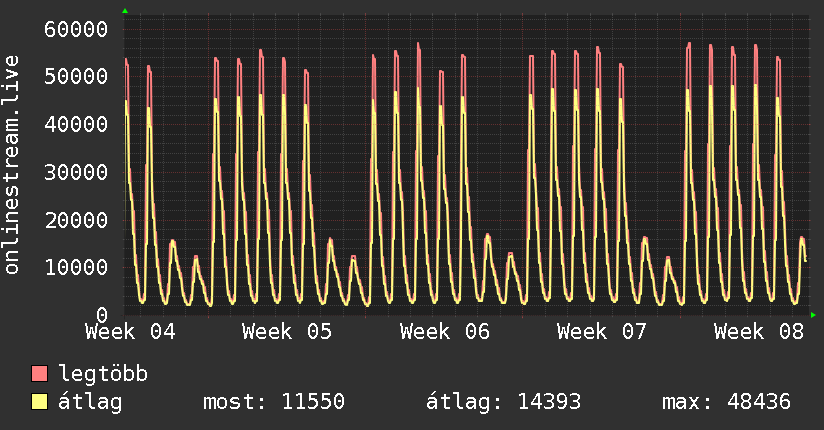This screenshot has height=430, width=824.
Task: Click the yellow átlag legend swatch
Action: pyautogui.click(x=39, y=402)
